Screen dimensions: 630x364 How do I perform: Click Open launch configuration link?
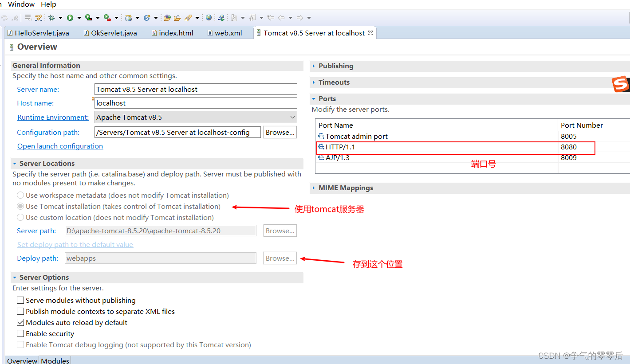coord(60,146)
